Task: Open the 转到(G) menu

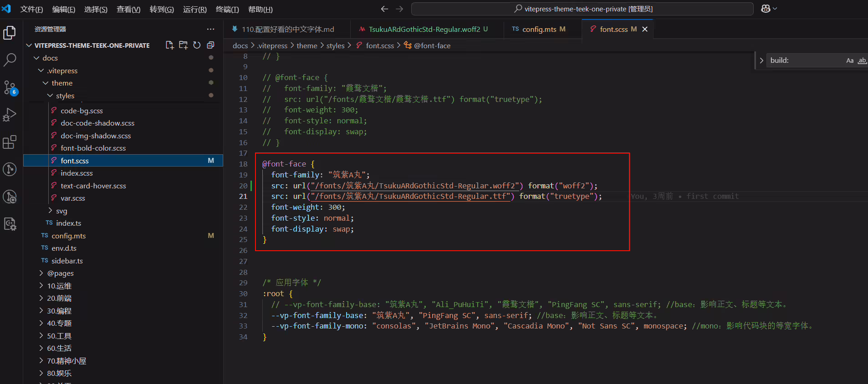Action: pyautogui.click(x=162, y=9)
